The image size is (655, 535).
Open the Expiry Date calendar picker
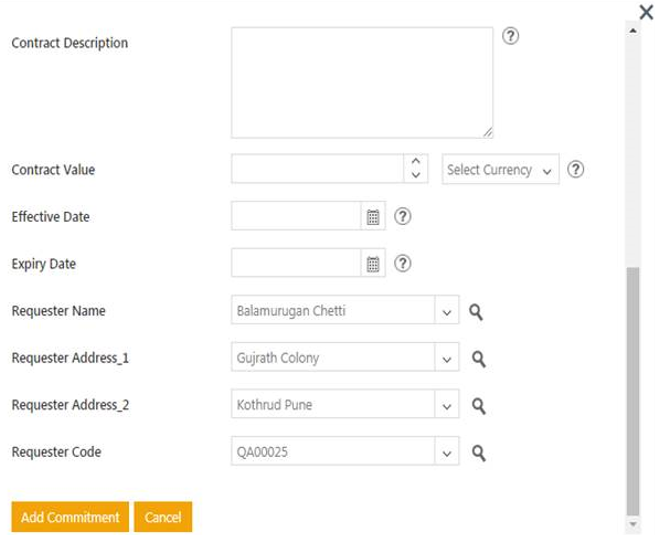coord(372,264)
